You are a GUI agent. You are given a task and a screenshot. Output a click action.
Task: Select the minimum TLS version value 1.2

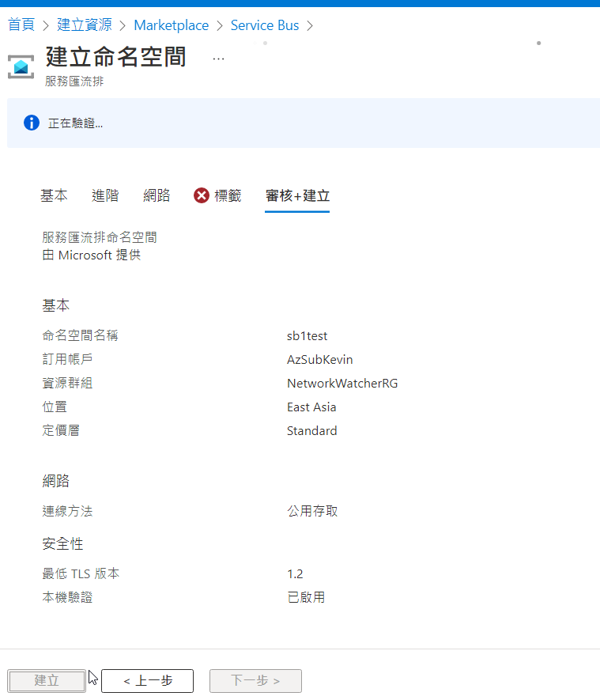point(295,573)
